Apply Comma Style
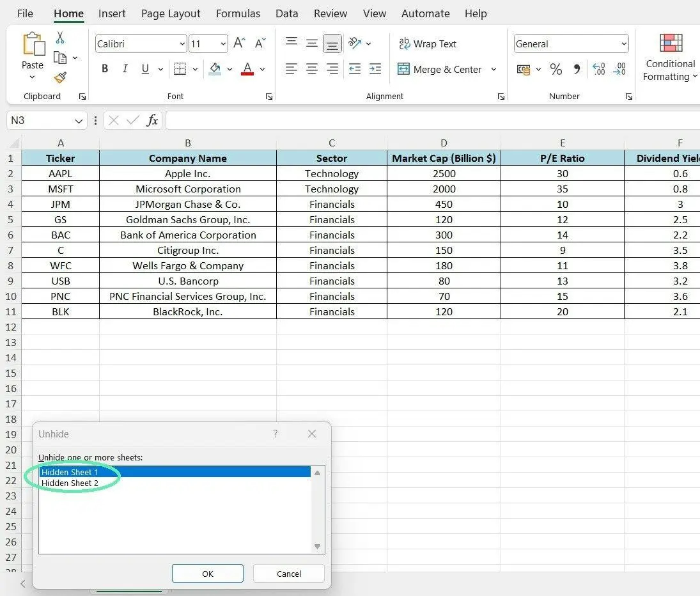Image resolution: width=700 pixels, height=596 pixels. (577, 69)
